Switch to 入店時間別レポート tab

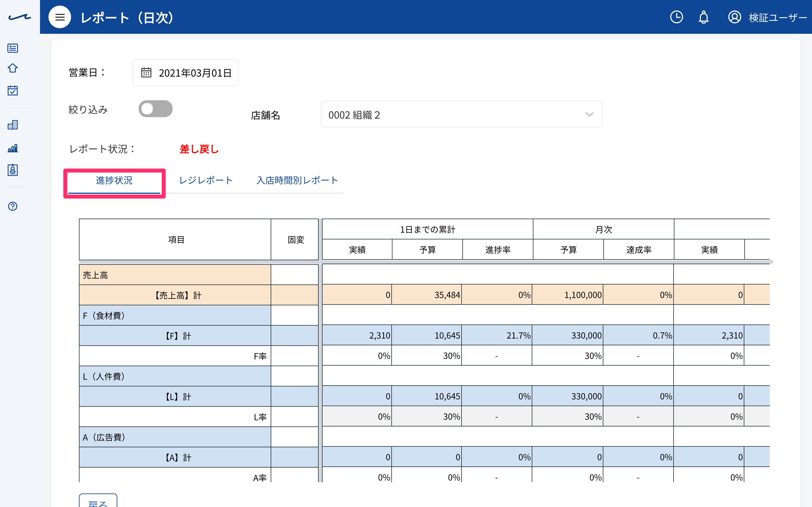point(297,180)
